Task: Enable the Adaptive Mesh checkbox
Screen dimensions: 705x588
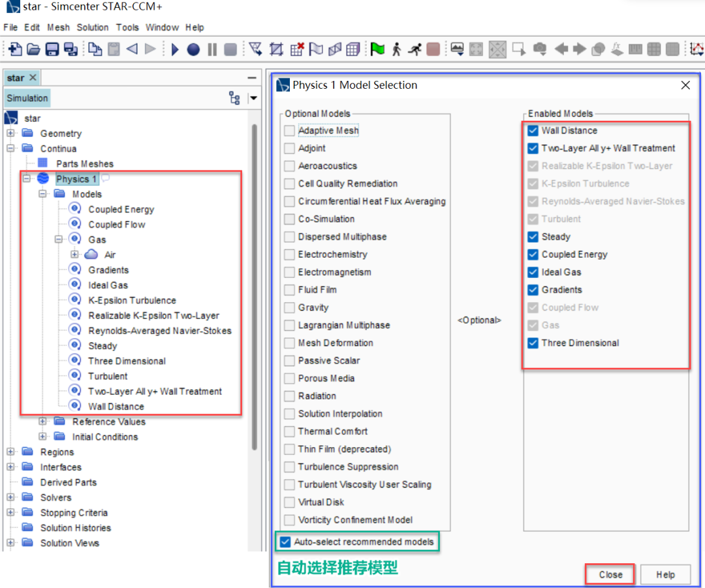Action: [290, 131]
